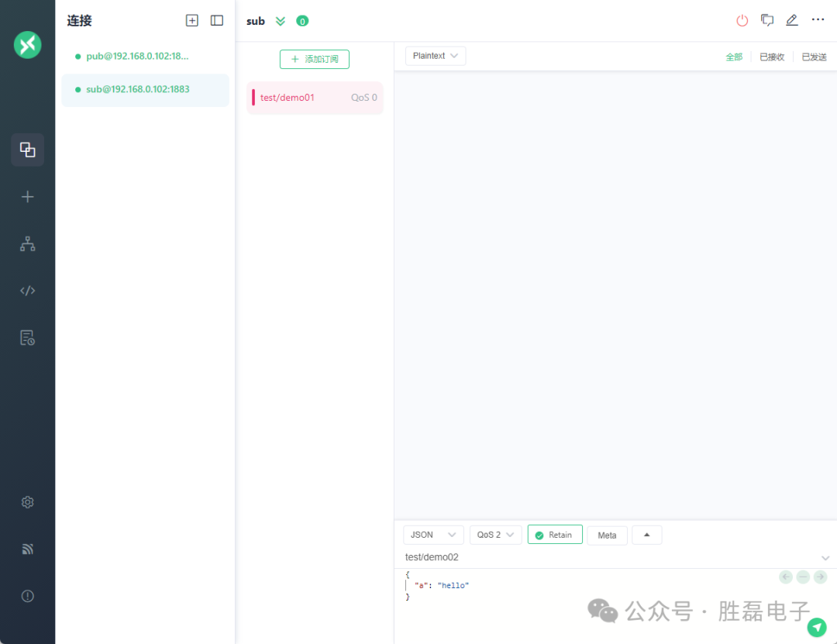Filter to sent messages 已发送 tab
This screenshot has width=837, height=644.
(x=814, y=57)
